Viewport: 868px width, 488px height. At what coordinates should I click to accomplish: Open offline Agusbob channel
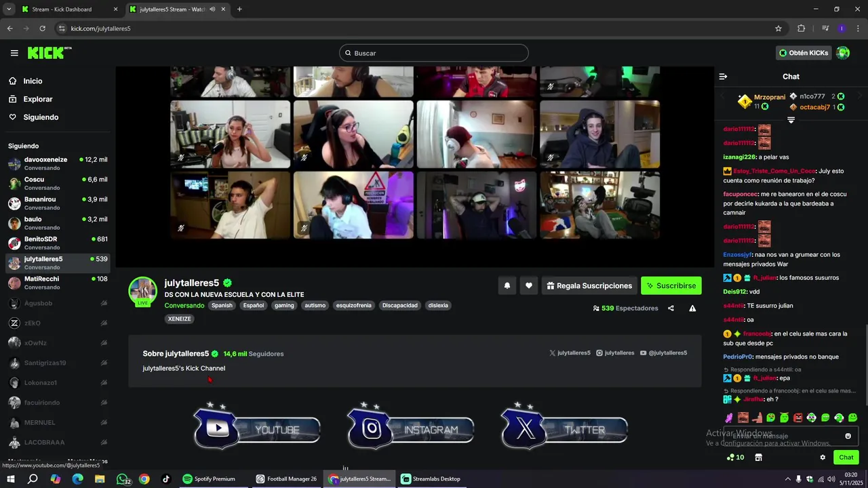[58, 303]
